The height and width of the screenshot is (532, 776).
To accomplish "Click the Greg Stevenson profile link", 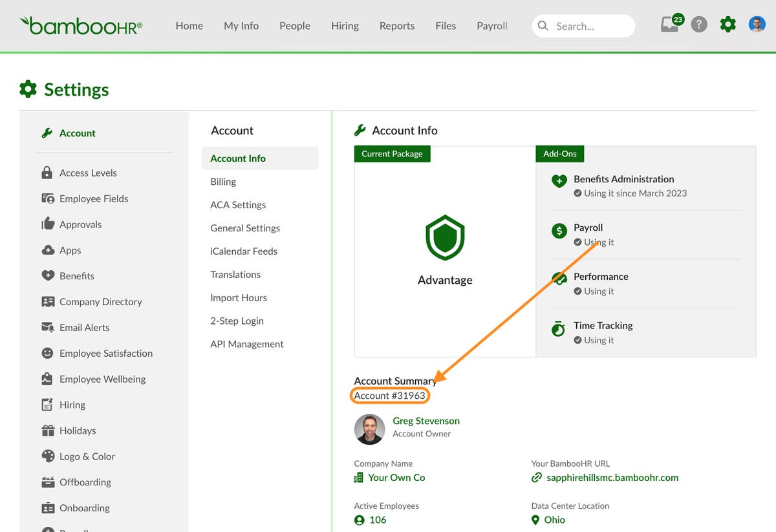I will 426,421.
